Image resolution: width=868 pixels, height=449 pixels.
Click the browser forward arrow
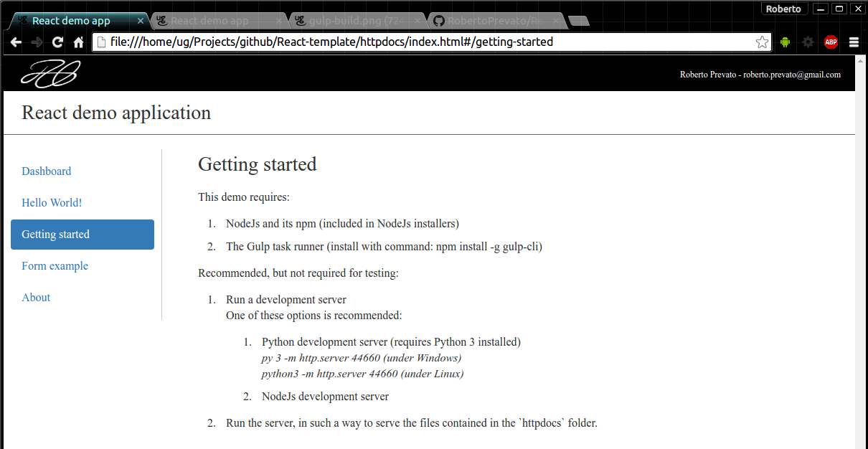[x=37, y=42]
